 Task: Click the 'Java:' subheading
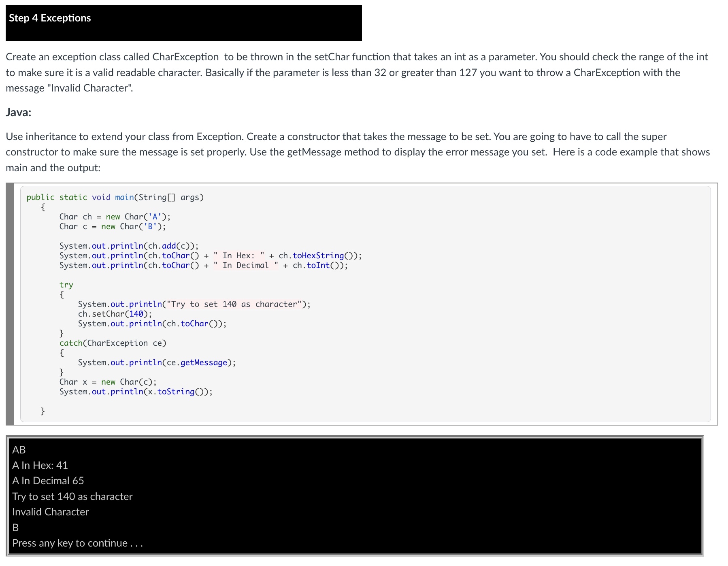[19, 112]
